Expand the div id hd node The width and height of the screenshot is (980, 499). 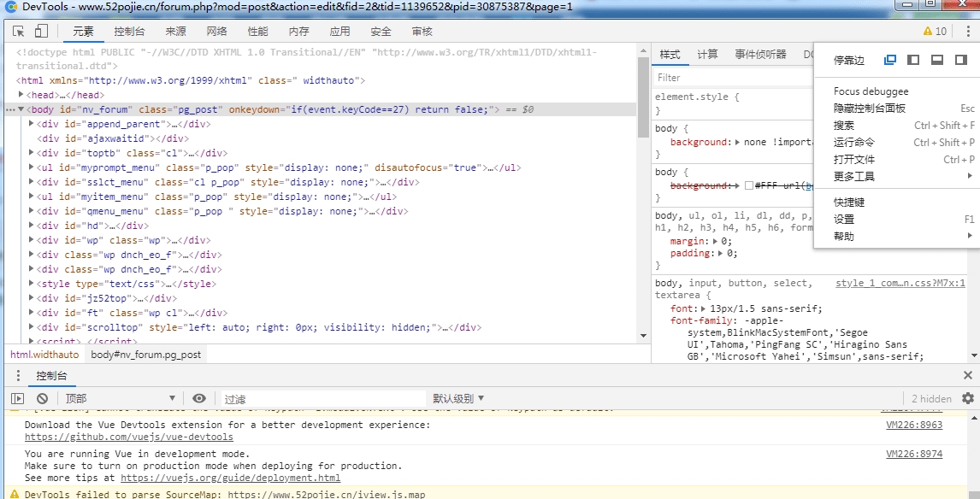click(32, 226)
